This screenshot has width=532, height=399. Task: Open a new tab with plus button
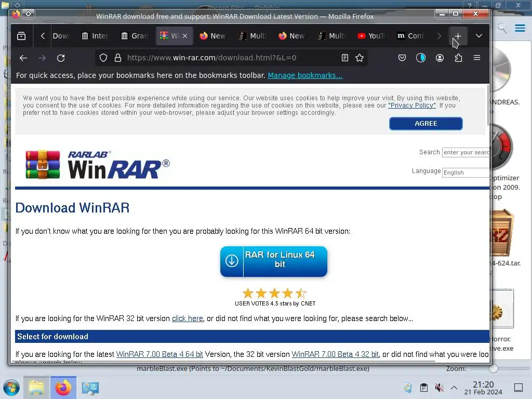click(x=458, y=36)
